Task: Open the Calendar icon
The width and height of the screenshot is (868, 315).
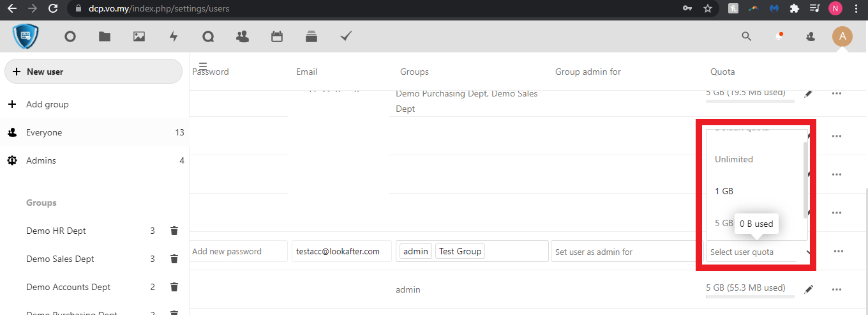Action: [x=277, y=37]
